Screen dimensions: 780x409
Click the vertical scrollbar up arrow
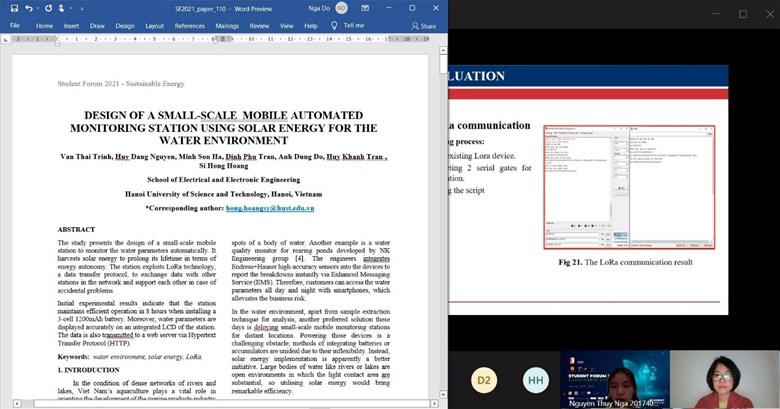(x=443, y=51)
